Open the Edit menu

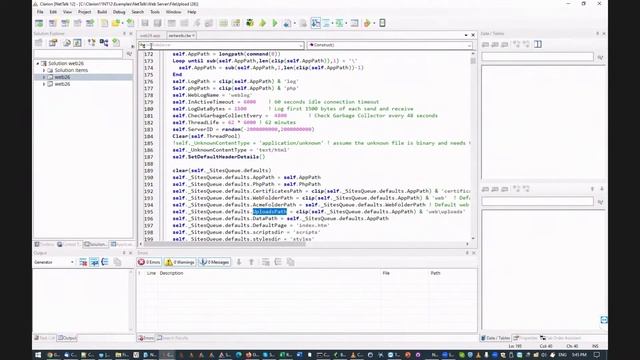pyautogui.click(x=53, y=12)
